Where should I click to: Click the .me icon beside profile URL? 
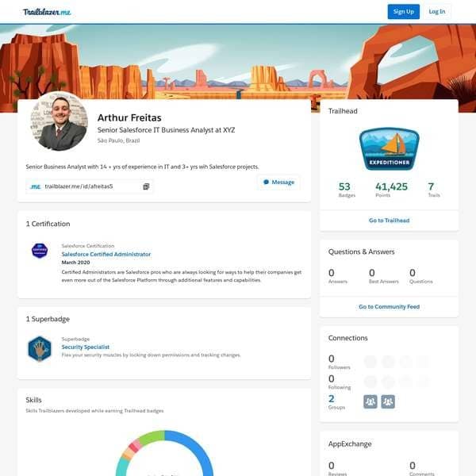click(x=35, y=186)
